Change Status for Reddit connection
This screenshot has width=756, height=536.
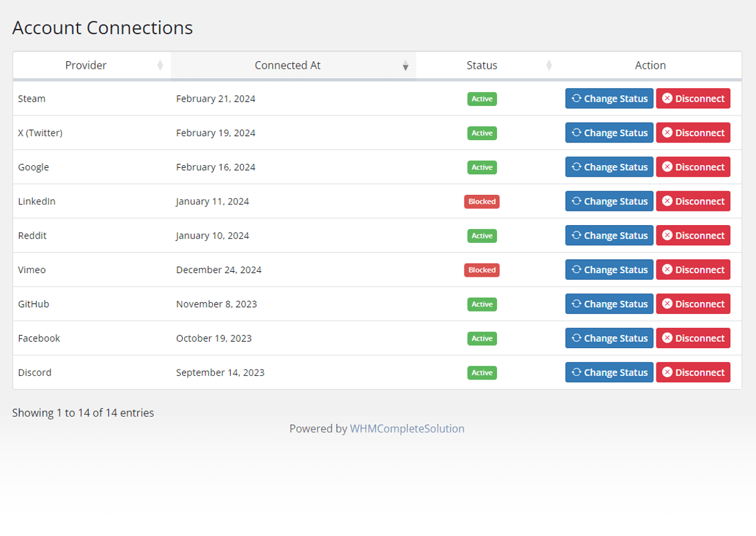tap(609, 235)
